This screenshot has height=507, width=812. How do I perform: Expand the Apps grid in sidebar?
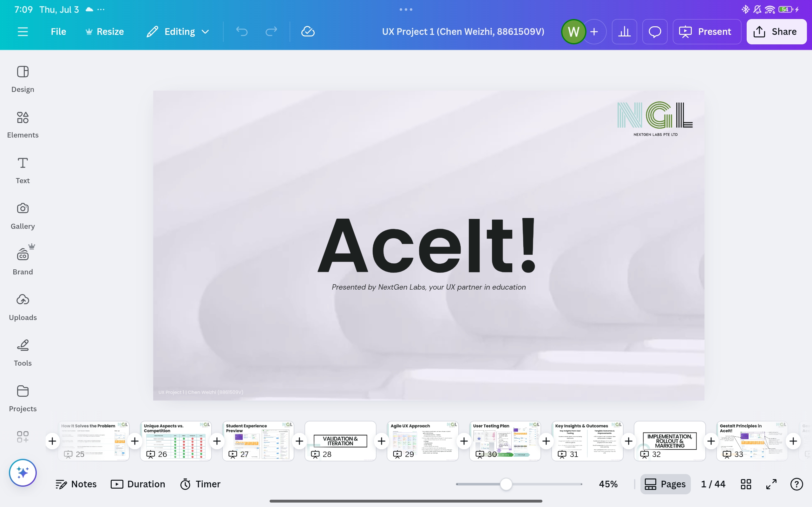tap(23, 437)
